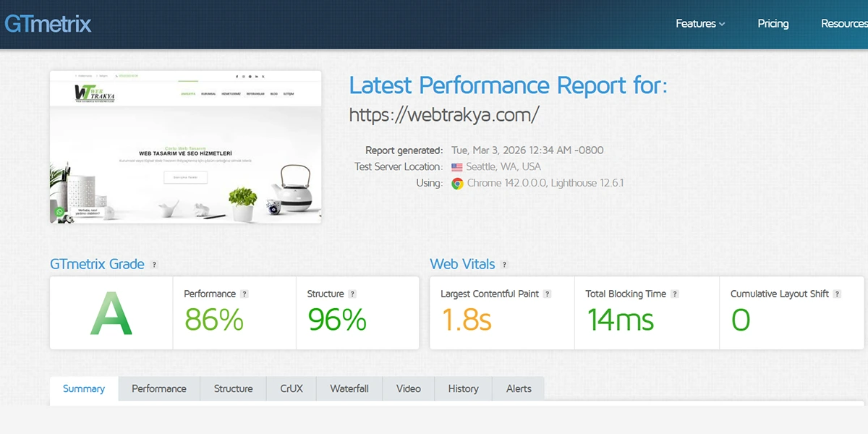Viewport: 868px width, 434px height.
Task: Switch to the Performance tab
Action: pos(159,388)
